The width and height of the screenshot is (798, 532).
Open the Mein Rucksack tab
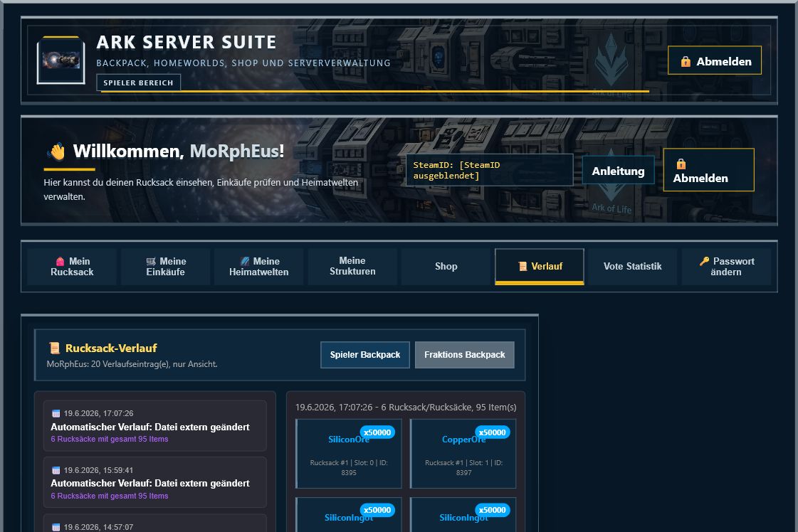[72, 267]
